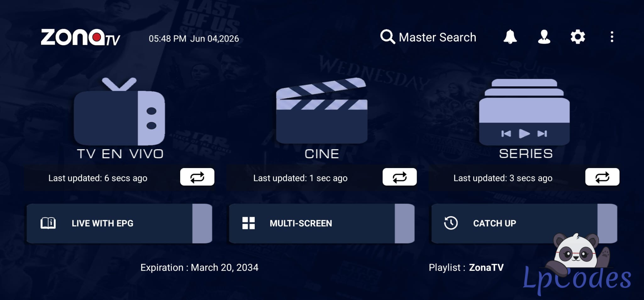Image resolution: width=644 pixels, height=300 pixels.
Task: Click the TV EN VIVO label
Action: pos(120,154)
